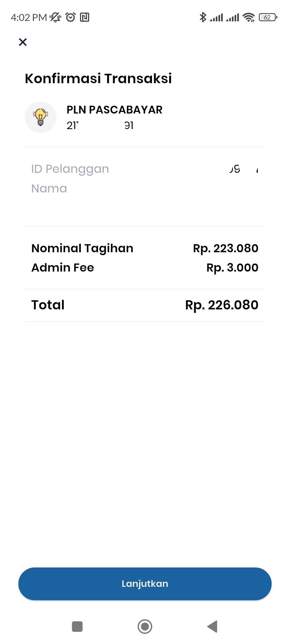This screenshot has height=644, width=290.
Task: Tap the battery indicator showing 62
Action: click(x=268, y=17)
